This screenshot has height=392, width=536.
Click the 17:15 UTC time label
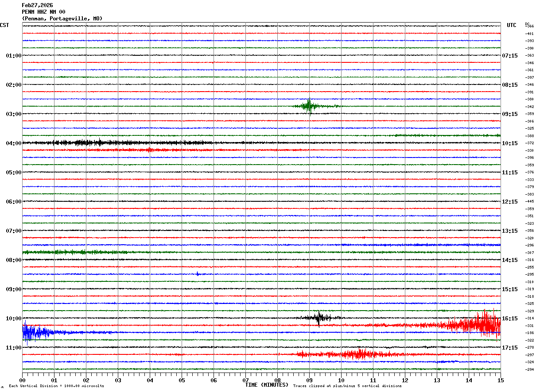[510, 348]
